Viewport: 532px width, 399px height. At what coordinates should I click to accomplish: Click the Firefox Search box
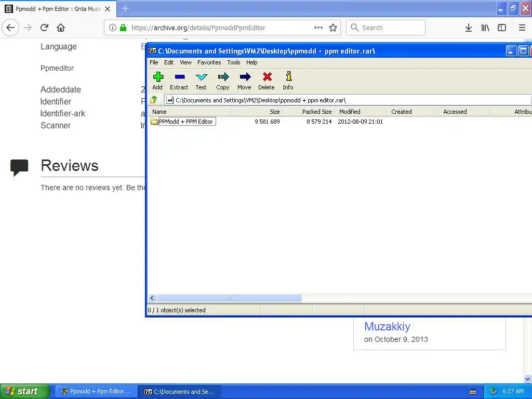pos(386,28)
